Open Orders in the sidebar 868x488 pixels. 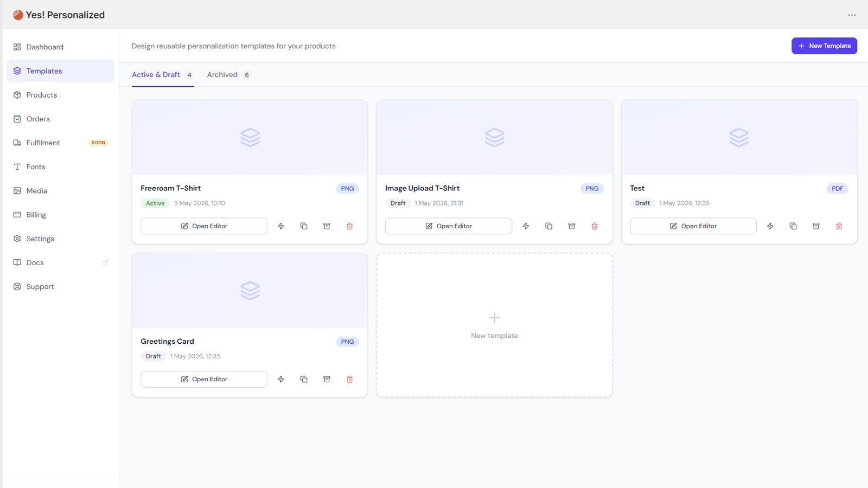click(x=61, y=119)
